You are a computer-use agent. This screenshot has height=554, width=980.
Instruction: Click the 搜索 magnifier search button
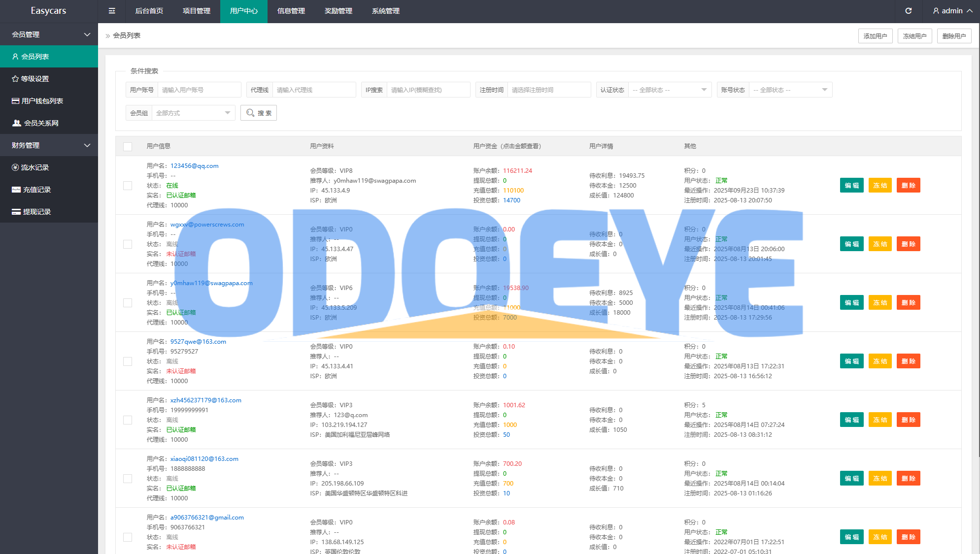click(x=259, y=113)
